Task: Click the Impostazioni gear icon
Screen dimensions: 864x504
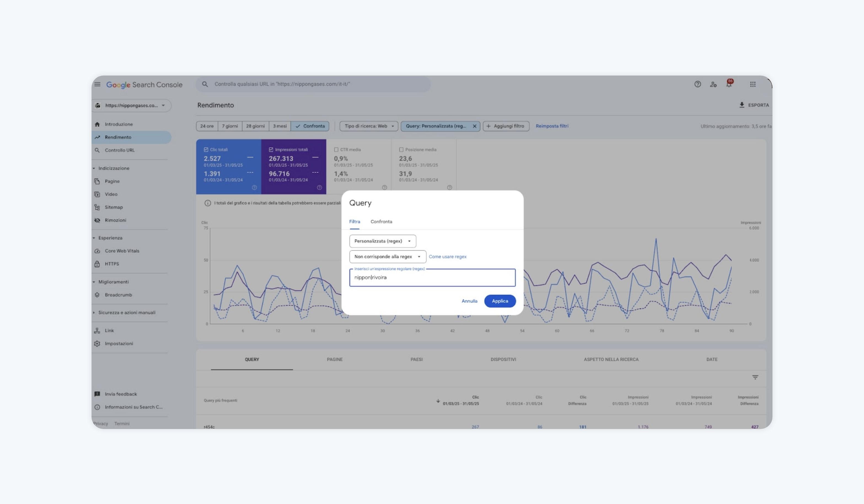Action: [x=97, y=344]
